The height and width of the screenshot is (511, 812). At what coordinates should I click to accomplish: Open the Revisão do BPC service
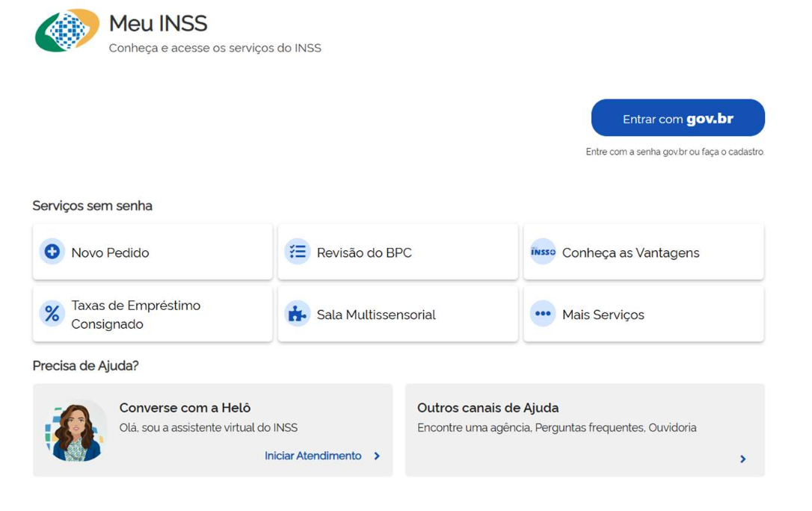coord(398,252)
